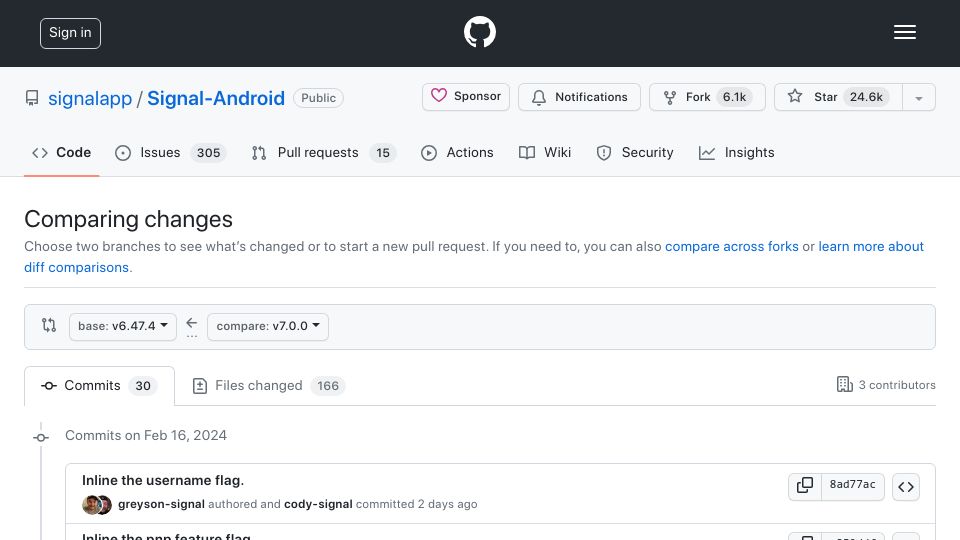The width and height of the screenshot is (960, 540).
Task: Star the Signal-Android repository
Action: (838, 97)
